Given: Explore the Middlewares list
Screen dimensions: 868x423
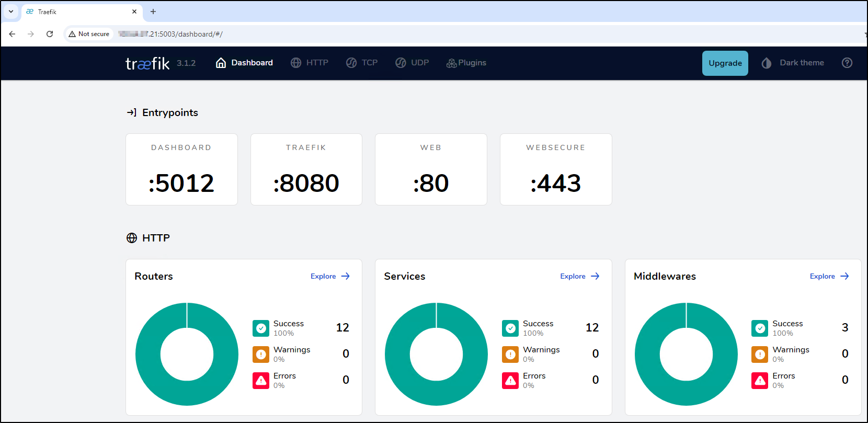Looking at the screenshot, I should pyautogui.click(x=829, y=276).
